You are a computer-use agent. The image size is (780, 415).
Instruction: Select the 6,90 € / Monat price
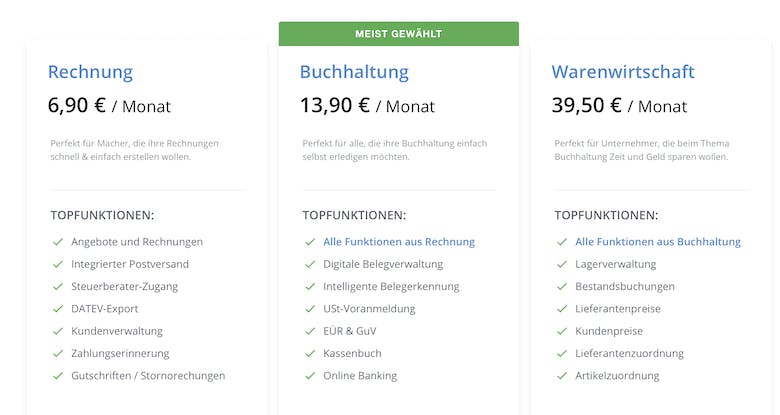tap(109, 105)
